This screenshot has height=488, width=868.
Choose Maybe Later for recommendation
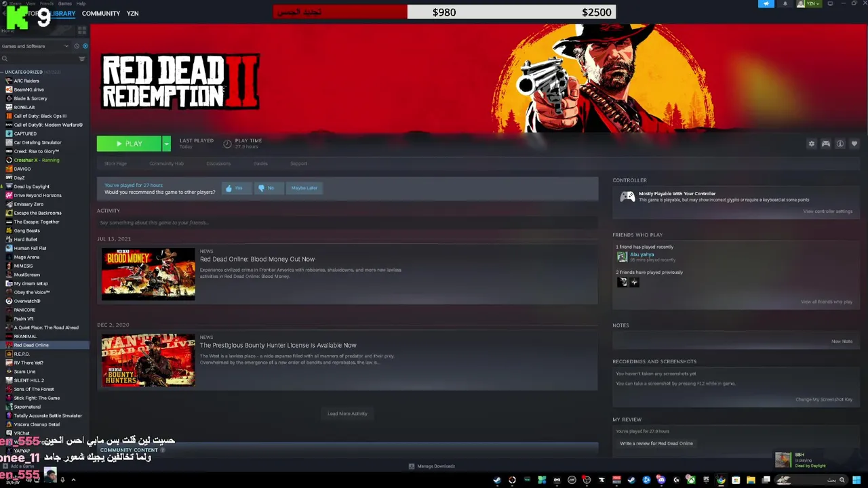click(x=304, y=188)
